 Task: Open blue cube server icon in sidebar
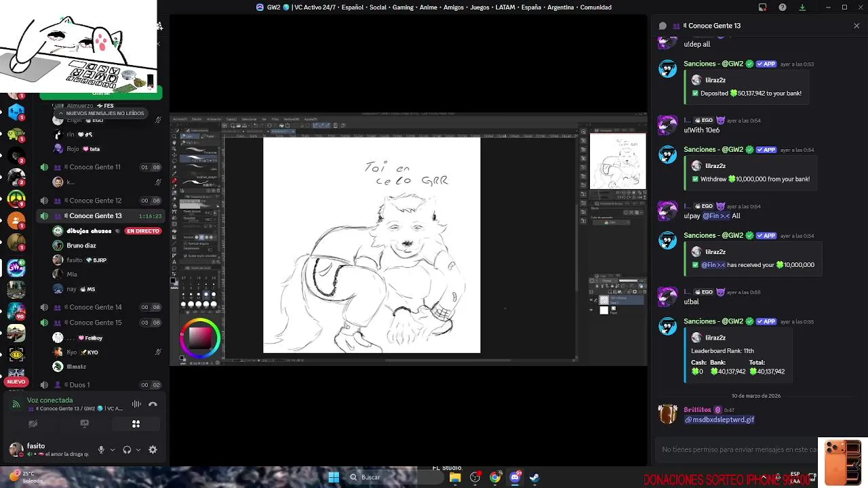(x=16, y=113)
